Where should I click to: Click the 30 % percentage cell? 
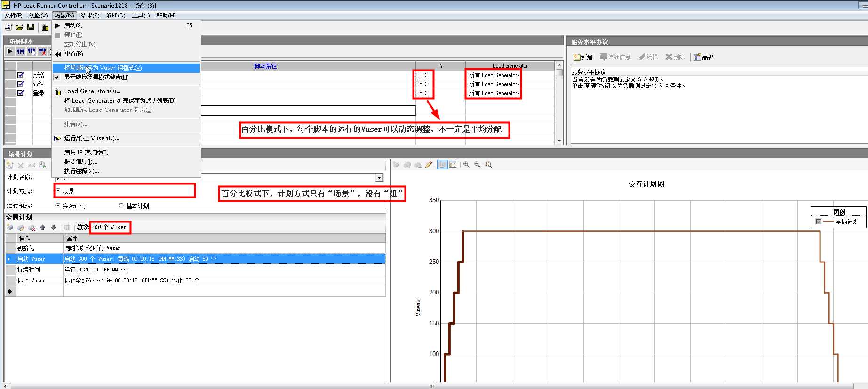coord(440,75)
